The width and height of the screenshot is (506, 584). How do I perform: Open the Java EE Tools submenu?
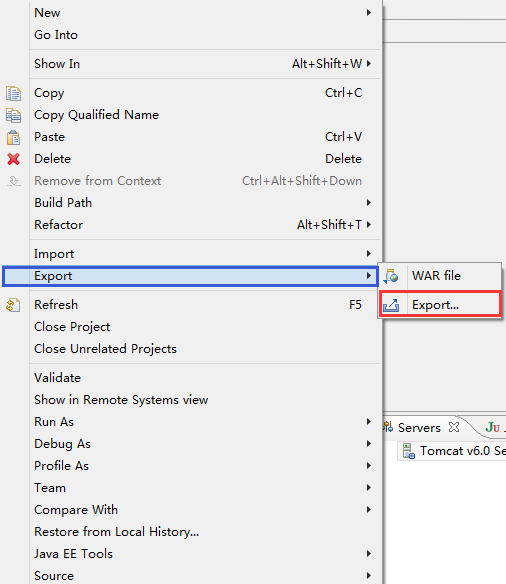tap(205, 553)
